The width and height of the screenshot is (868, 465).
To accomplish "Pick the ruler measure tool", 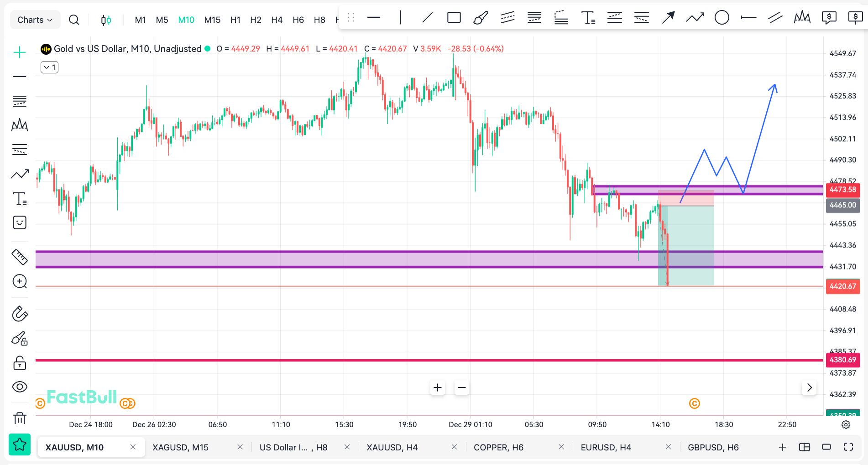I will (20, 257).
